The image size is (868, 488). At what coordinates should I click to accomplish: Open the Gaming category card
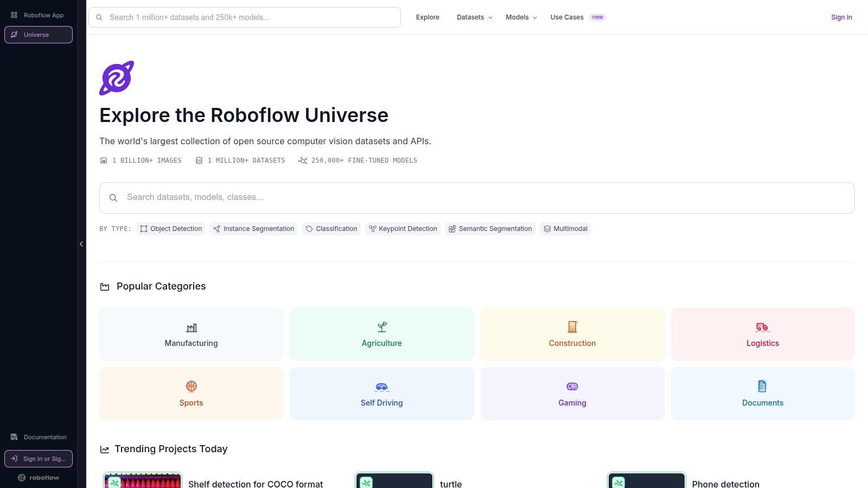point(572,394)
